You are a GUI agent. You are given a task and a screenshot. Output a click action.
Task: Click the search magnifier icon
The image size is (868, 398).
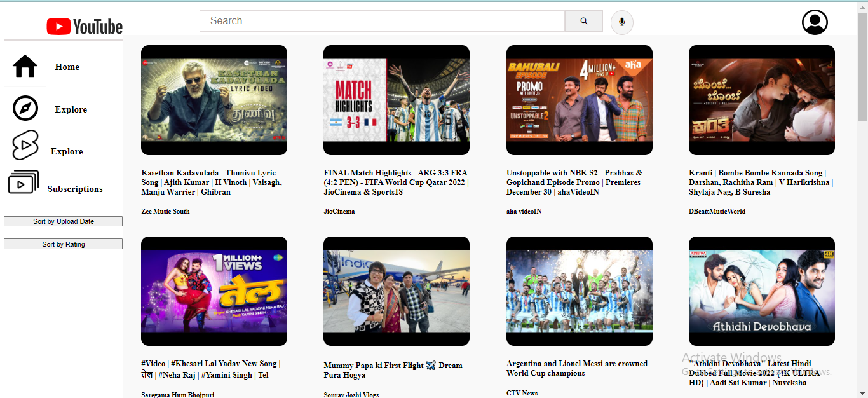point(583,20)
